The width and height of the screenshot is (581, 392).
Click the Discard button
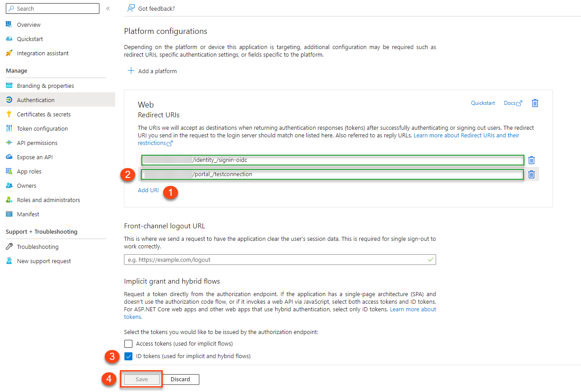(180, 379)
